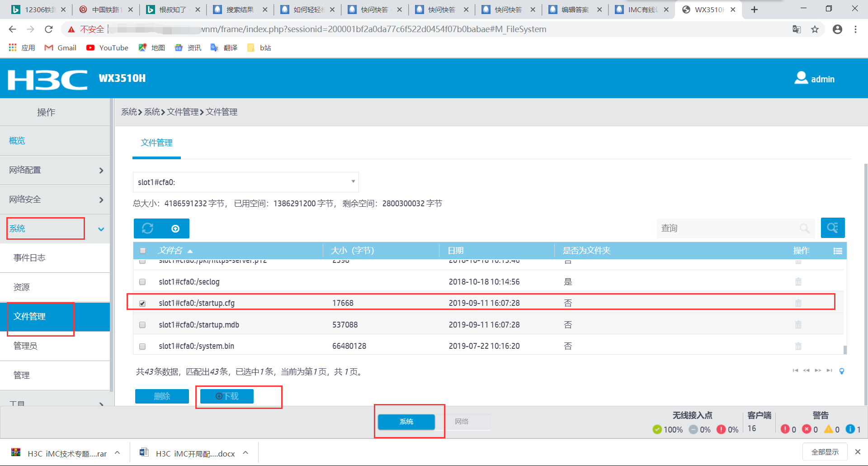
Task: Select 文件管理 in the sidebar
Action: pos(55,317)
